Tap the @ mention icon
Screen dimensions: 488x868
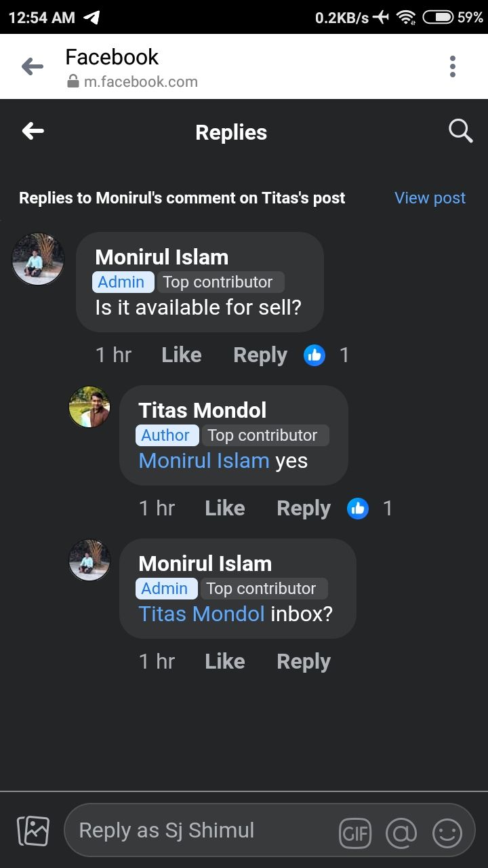(x=401, y=833)
